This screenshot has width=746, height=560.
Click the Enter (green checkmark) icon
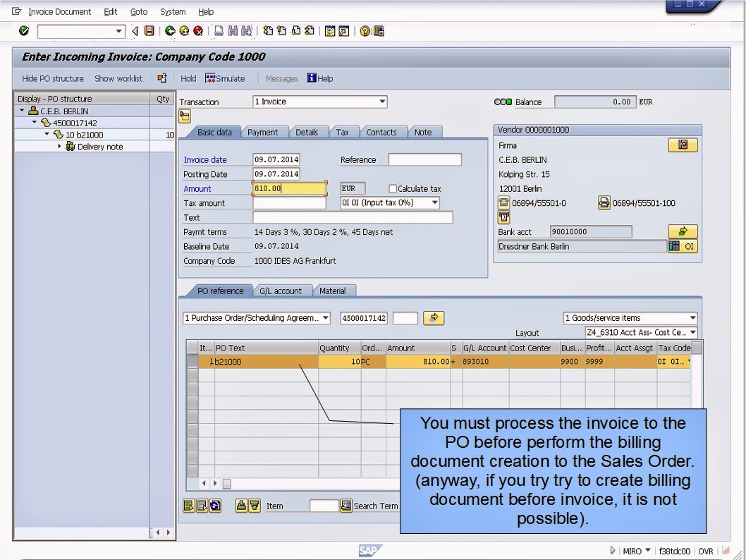[x=23, y=31]
